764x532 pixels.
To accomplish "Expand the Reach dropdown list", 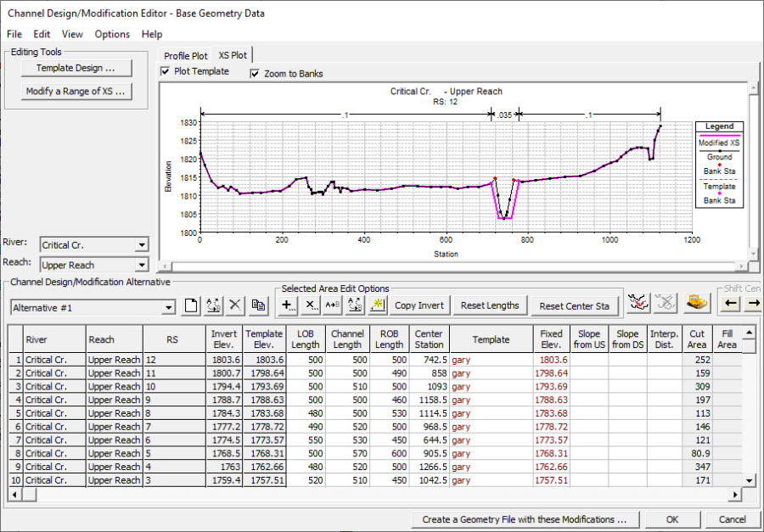I will click(x=140, y=266).
